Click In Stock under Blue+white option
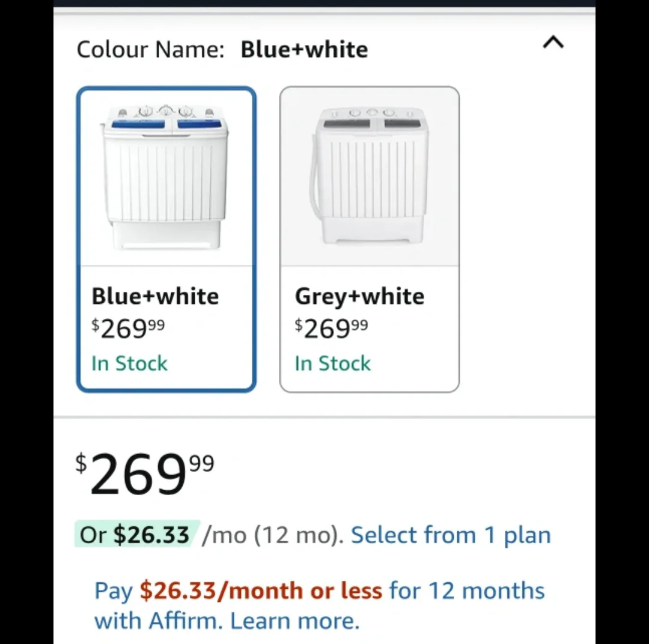 click(129, 363)
